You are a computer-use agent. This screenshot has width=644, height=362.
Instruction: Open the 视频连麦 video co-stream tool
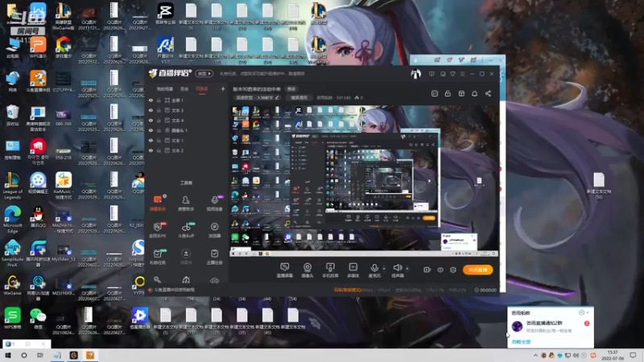point(214,203)
